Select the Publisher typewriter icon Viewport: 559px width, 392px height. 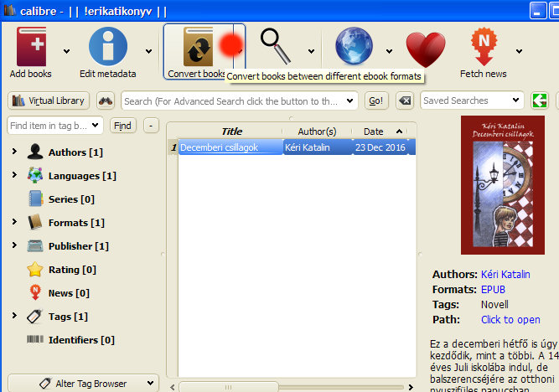tap(35, 245)
